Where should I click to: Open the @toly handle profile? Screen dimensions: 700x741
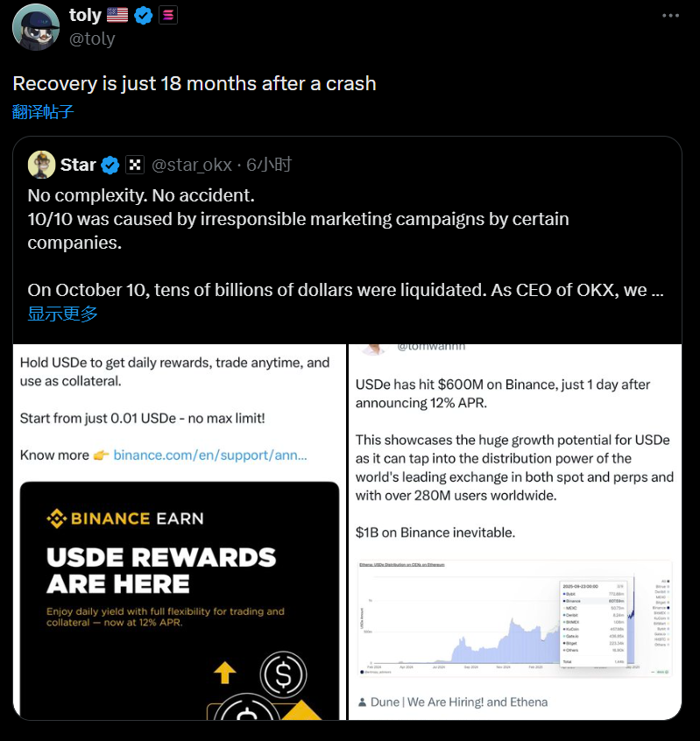92,39
